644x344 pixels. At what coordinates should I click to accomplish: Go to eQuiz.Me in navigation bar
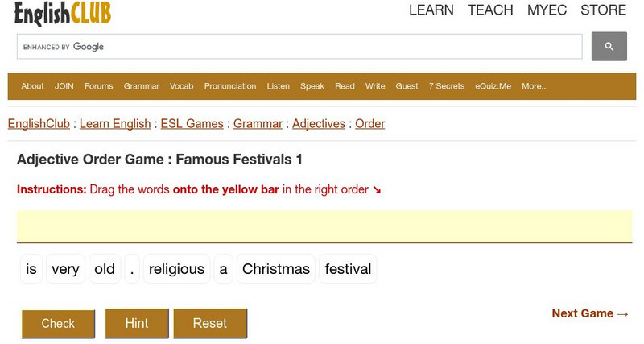click(x=493, y=86)
